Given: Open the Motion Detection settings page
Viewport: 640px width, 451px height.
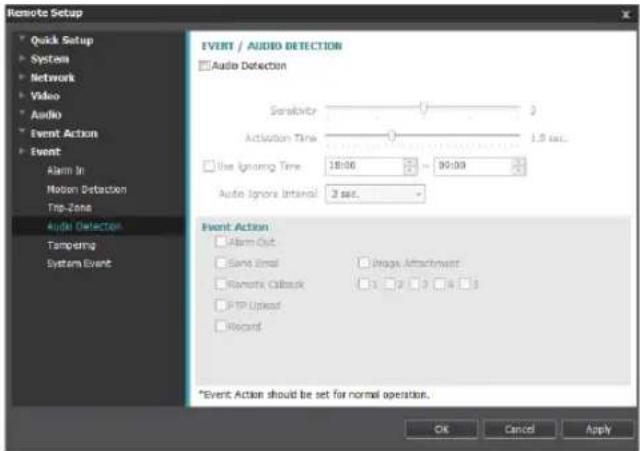Looking at the screenshot, I should pos(87,189).
